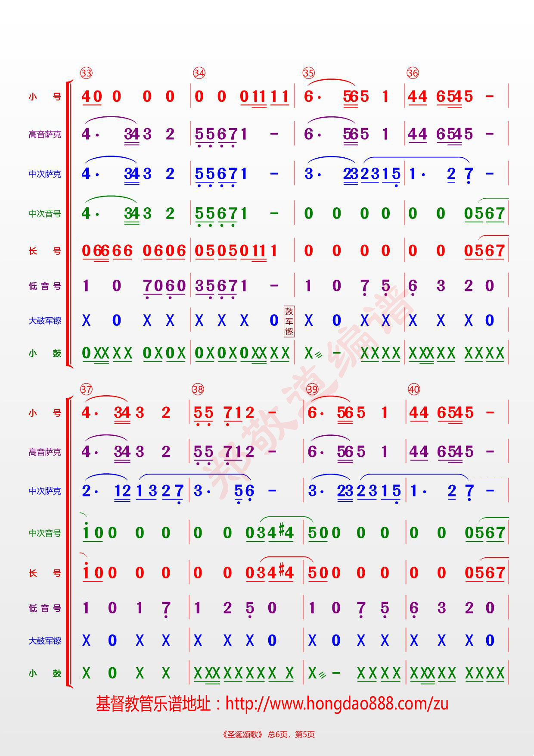
Task: Click the 长号 label in the second system
Action: pyautogui.click(x=45, y=573)
